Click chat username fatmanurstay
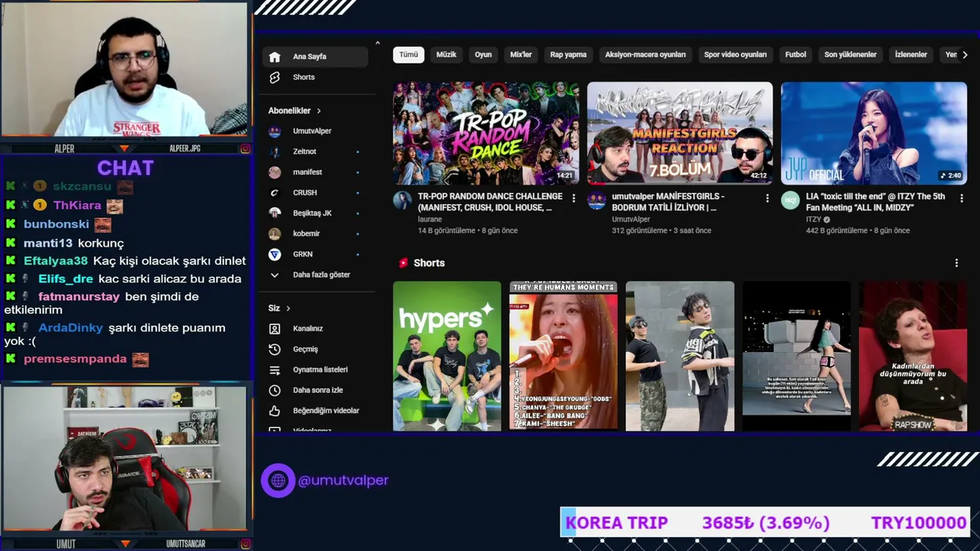This screenshot has width=980, height=551. (80, 297)
